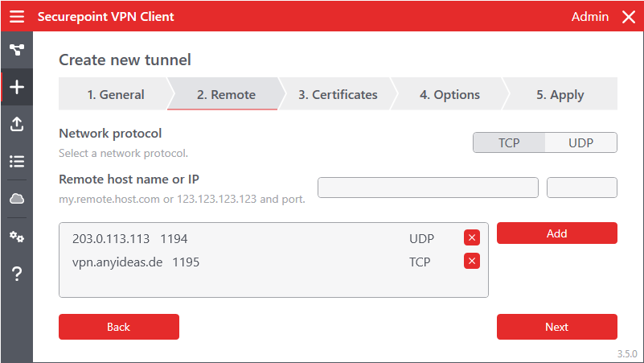This screenshot has width=644, height=363.
Task: Focus the port input field
Action: point(582,188)
